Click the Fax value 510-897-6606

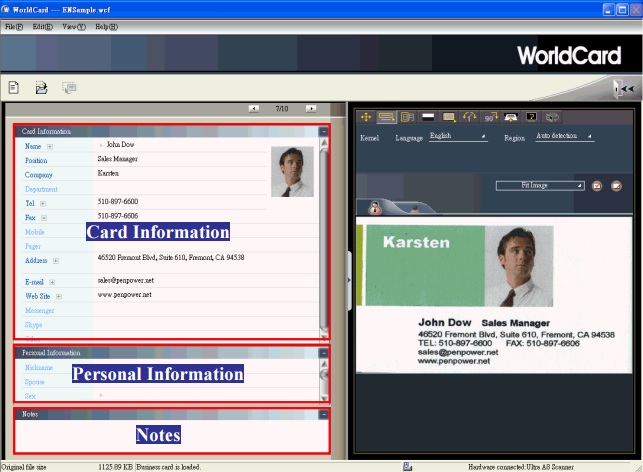pos(118,216)
